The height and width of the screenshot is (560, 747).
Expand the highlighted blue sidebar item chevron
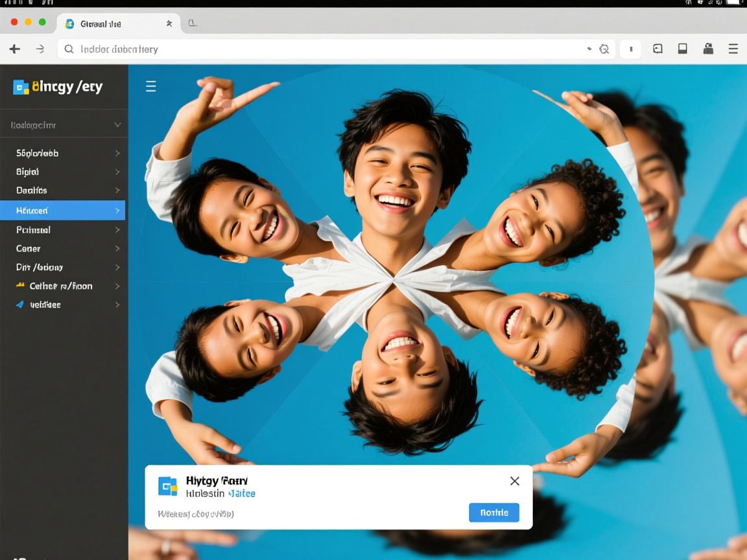tap(117, 211)
